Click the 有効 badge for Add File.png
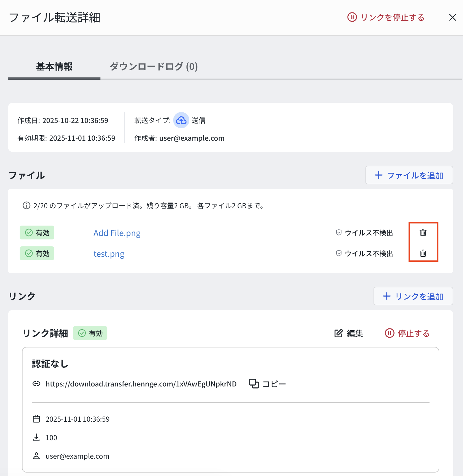Image resolution: width=463 pixels, height=476 pixels. (x=37, y=233)
